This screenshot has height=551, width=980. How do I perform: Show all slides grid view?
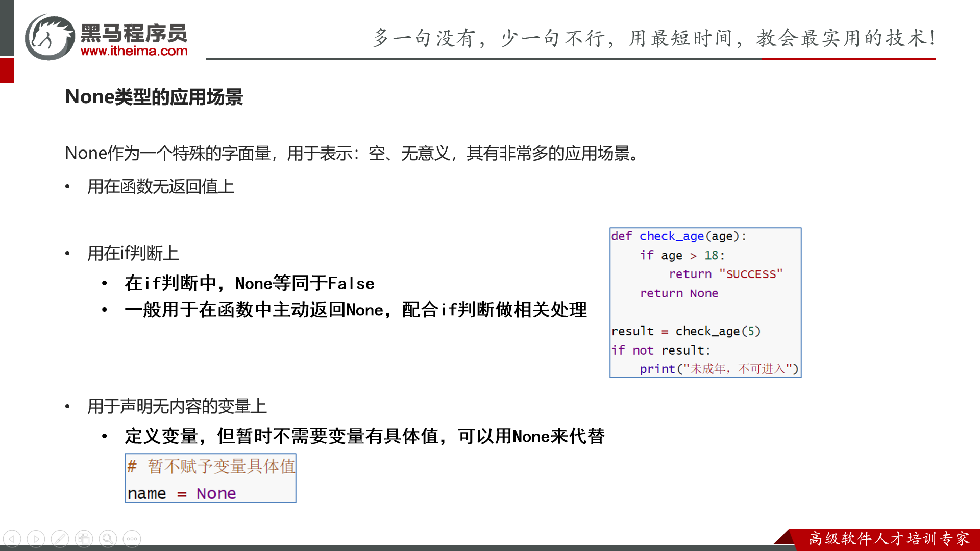(x=84, y=539)
